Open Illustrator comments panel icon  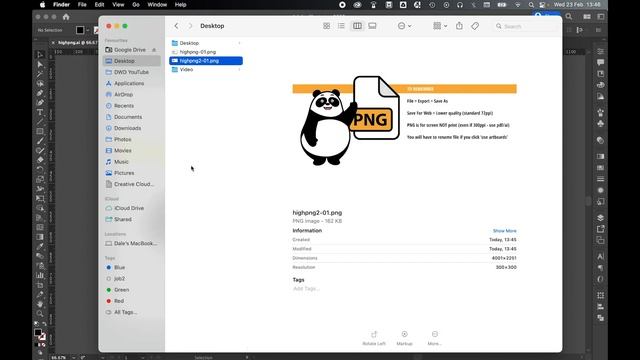pos(600,62)
